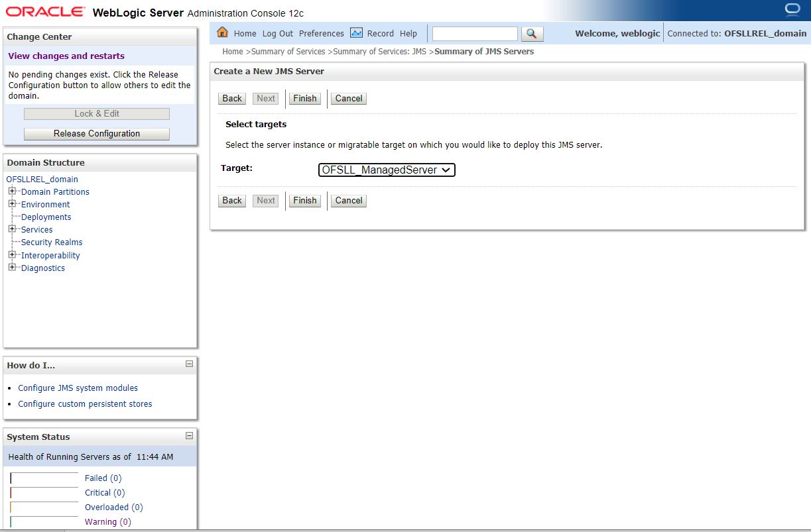
Task: Click the Create a New JMS Server title
Action: tap(269, 71)
